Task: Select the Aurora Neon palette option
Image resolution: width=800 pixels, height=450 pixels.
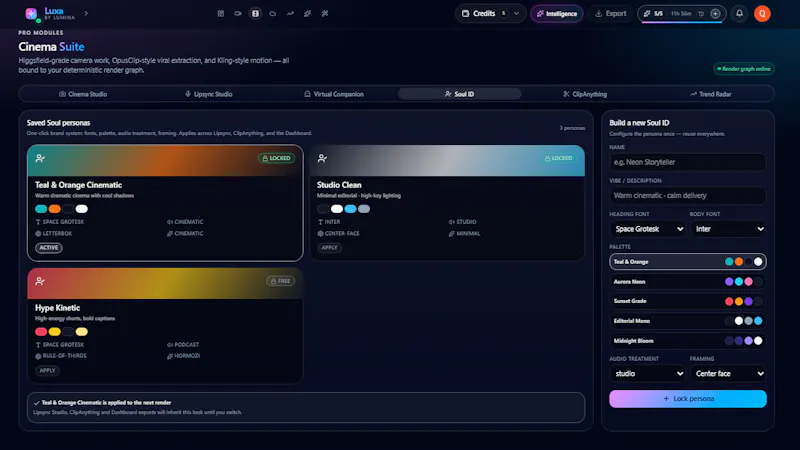Action: (x=687, y=282)
